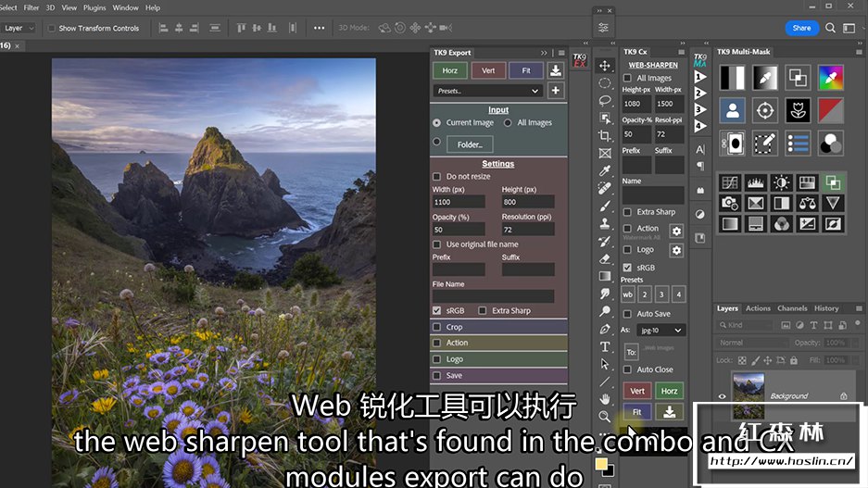The width and height of the screenshot is (868, 488).
Task: Click the blue Share button
Action: coord(801,28)
